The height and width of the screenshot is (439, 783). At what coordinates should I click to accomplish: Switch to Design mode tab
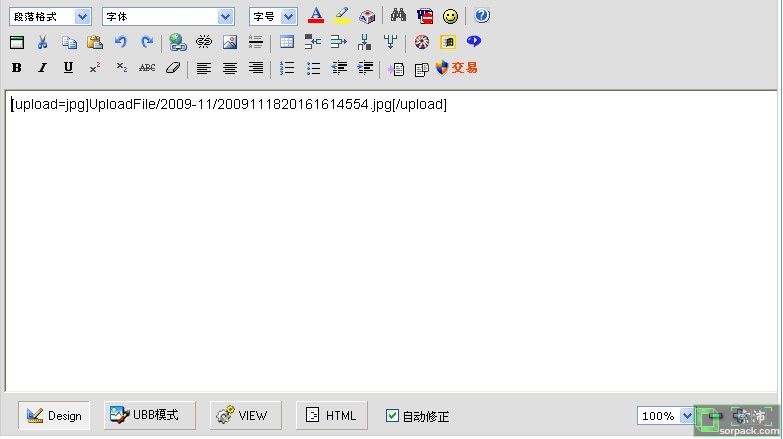(x=54, y=416)
